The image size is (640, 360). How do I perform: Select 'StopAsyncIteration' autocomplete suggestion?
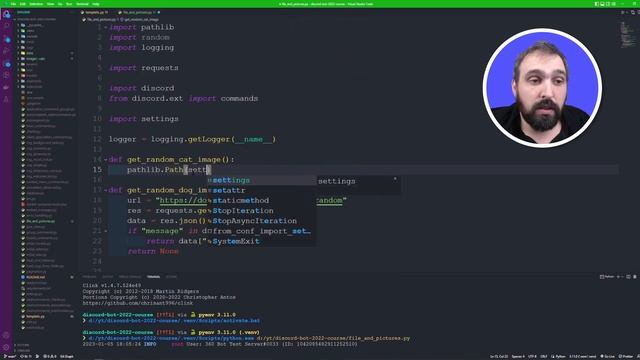[x=262, y=221]
